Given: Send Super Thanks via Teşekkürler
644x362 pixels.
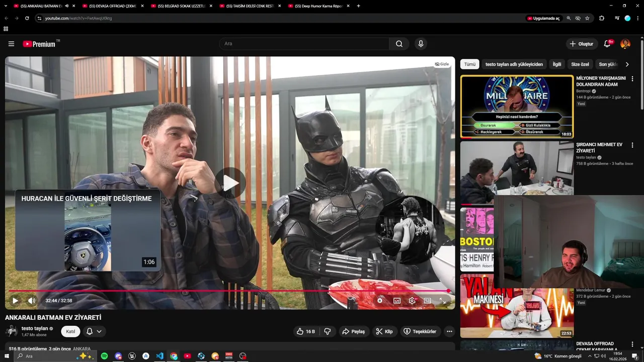Looking at the screenshot, I should (420, 331).
